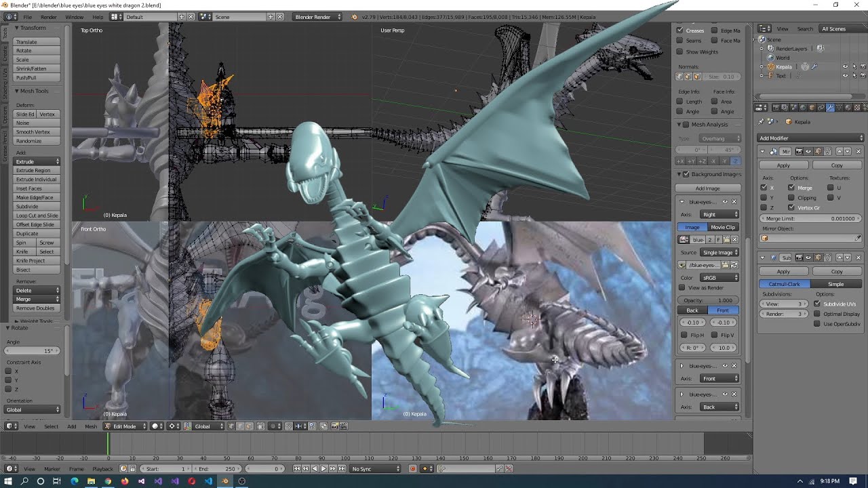
Task: Open the No Sync playback dropdown
Action: [376, 468]
